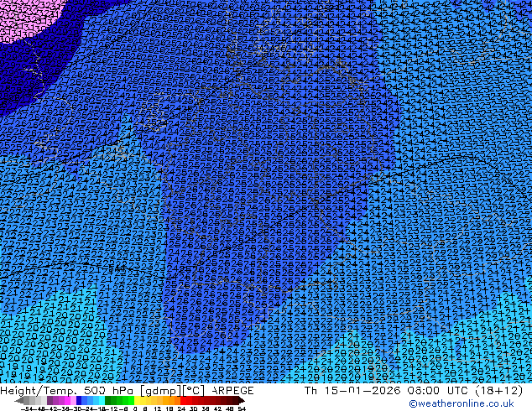Pick the bright red swatch in legend
Image resolution: width=532 pixels, height=411 pixels.
tap(183, 400)
